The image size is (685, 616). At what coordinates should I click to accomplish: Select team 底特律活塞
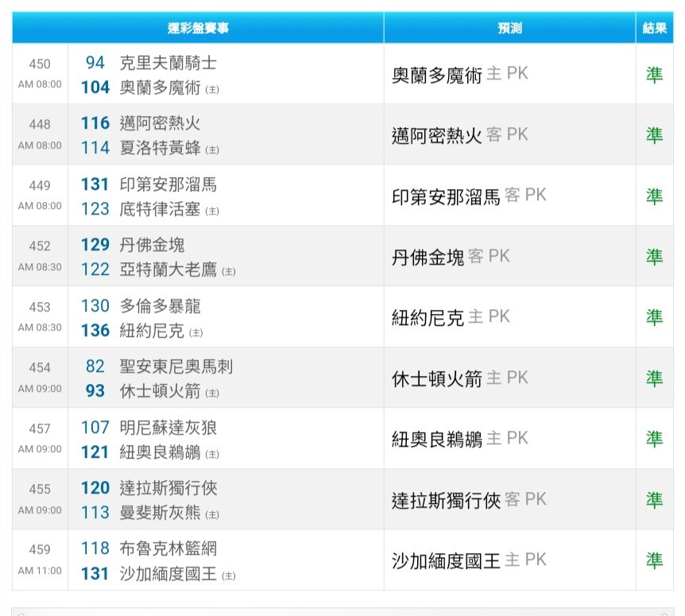[x=160, y=209]
